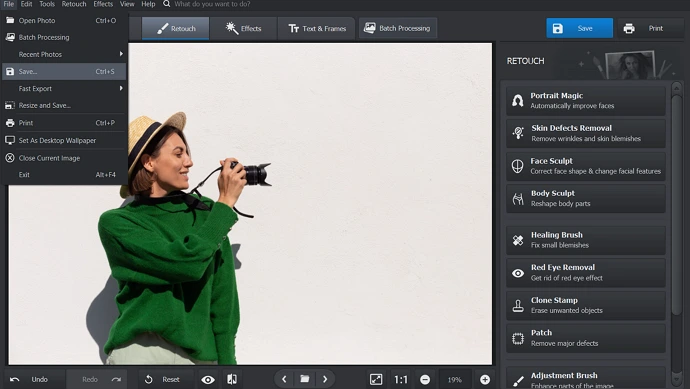Click the portrait thumbnail in Retouch header
Image resolution: width=690 pixels, height=389 pixels.
(x=631, y=65)
